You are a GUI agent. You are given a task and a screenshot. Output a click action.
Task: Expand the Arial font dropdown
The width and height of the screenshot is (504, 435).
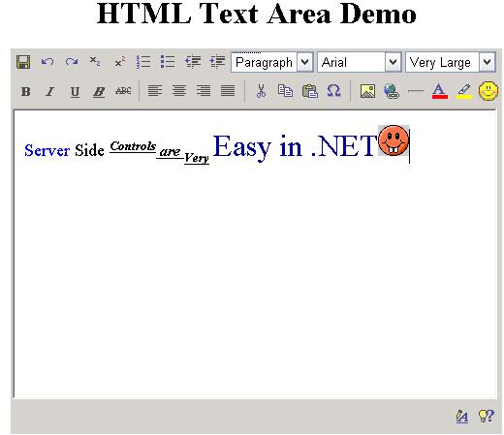(393, 62)
